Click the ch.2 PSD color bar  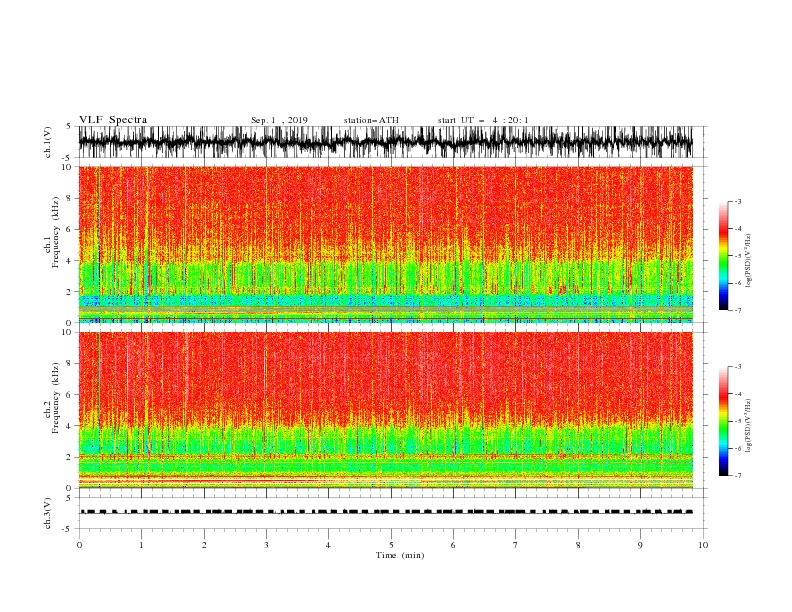(723, 421)
